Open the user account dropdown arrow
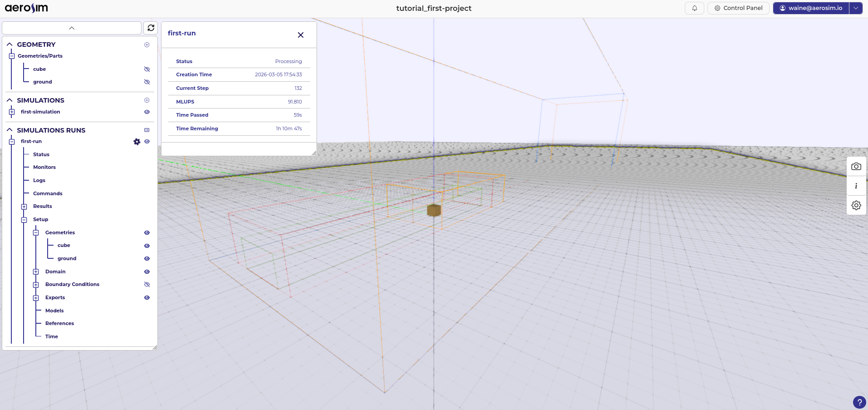This screenshot has width=868, height=410. pos(856,8)
